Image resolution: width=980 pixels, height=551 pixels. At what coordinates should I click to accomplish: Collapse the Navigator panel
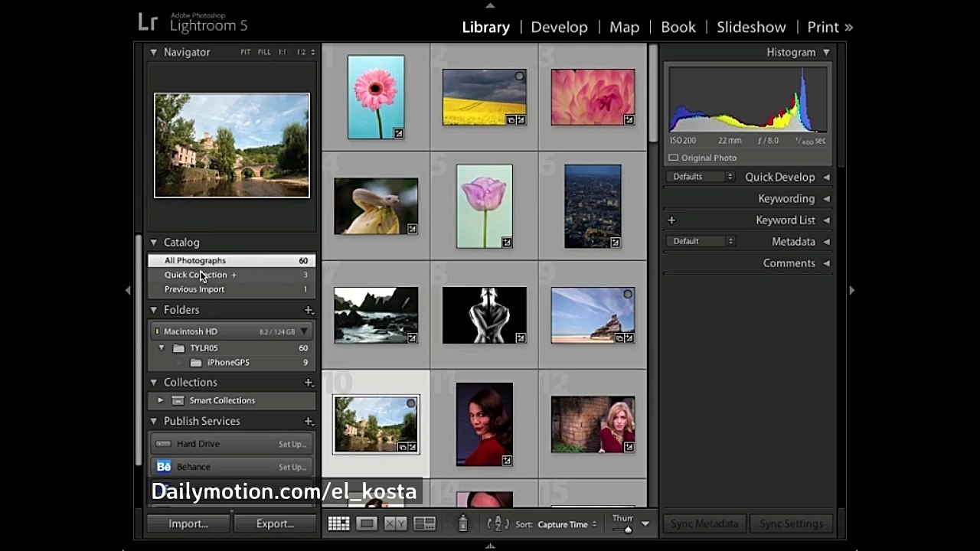[153, 52]
